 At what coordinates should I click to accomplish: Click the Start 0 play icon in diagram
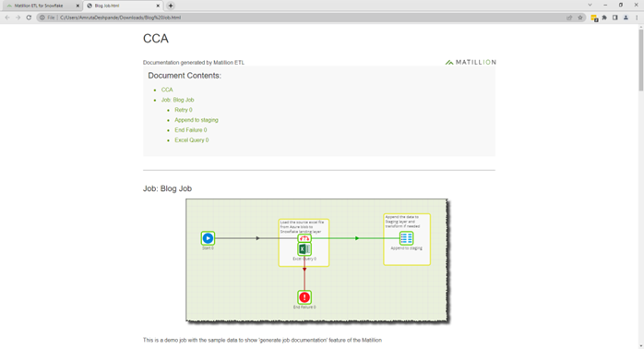tap(208, 238)
